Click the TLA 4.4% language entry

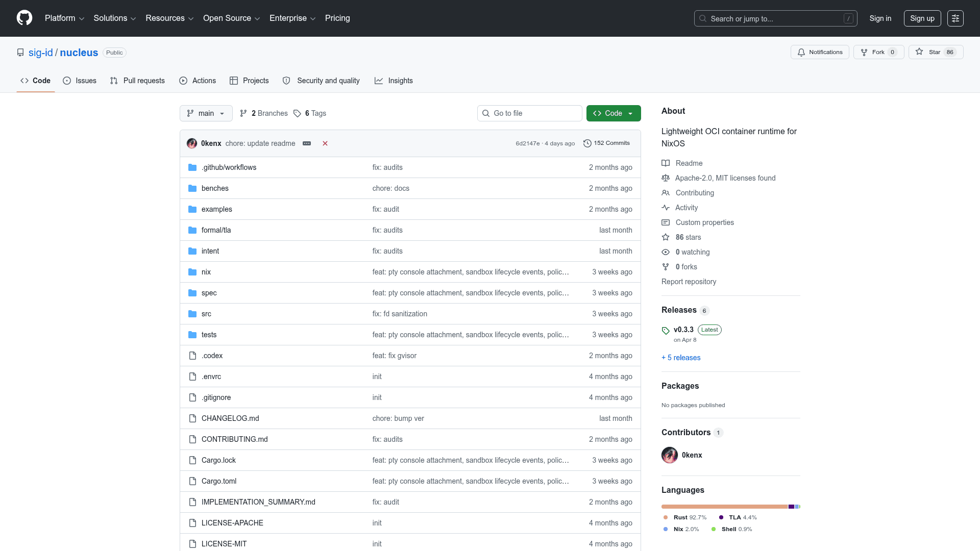coord(738,517)
